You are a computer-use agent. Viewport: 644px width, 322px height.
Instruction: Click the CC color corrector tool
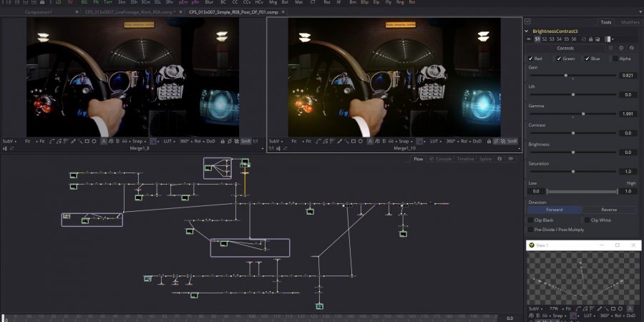(234, 3)
